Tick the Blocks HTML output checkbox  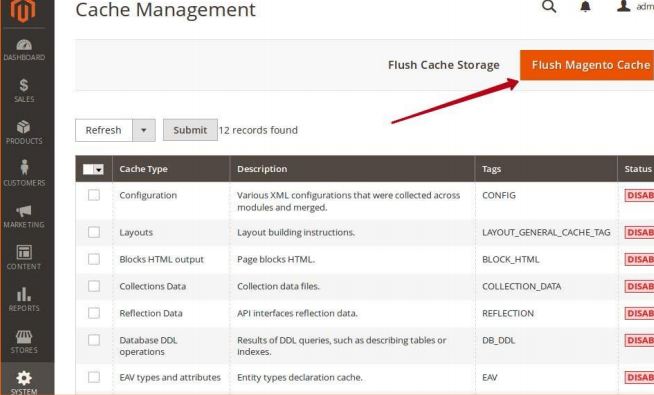pos(94,259)
